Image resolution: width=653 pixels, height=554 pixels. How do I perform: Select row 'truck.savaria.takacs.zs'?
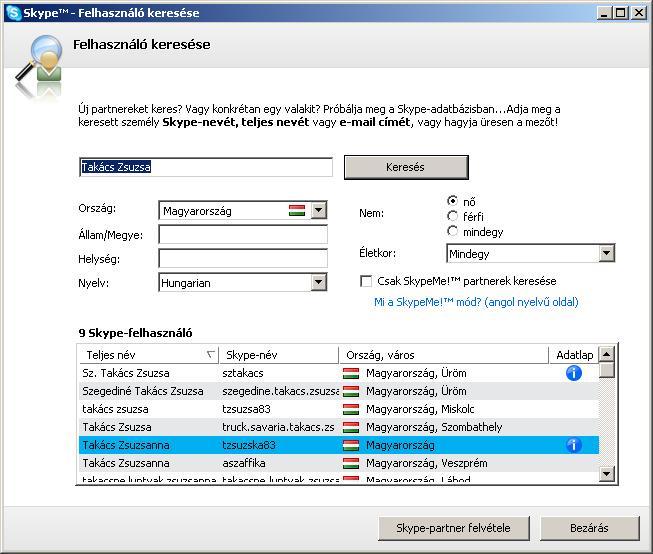[x=339, y=427]
